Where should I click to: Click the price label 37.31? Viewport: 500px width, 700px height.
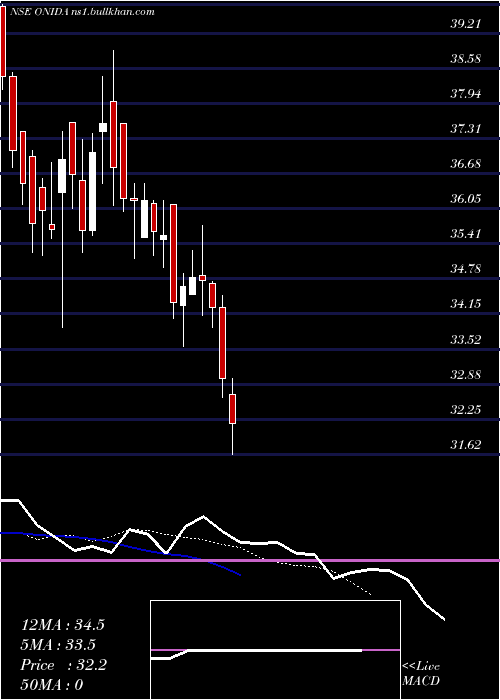(x=466, y=129)
